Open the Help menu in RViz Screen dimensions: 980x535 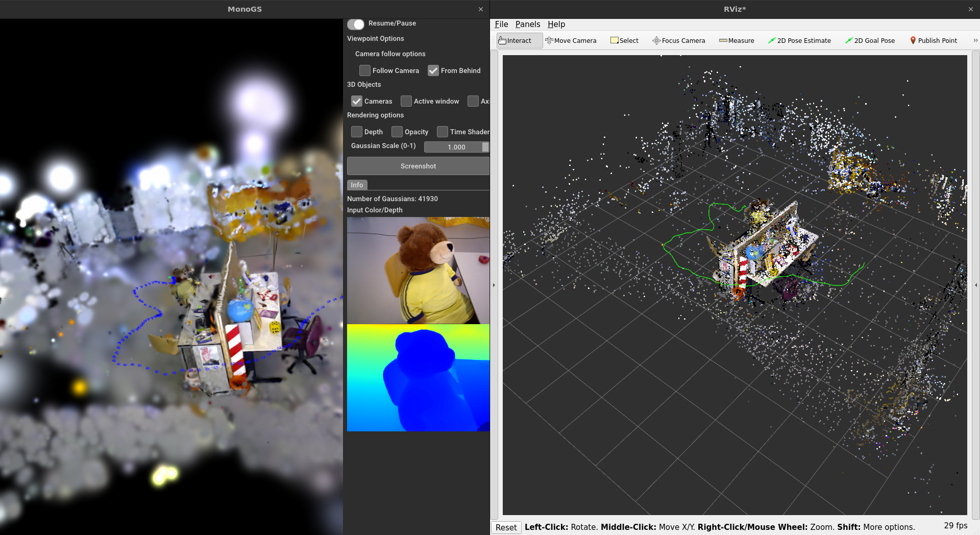pyautogui.click(x=556, y=24)
